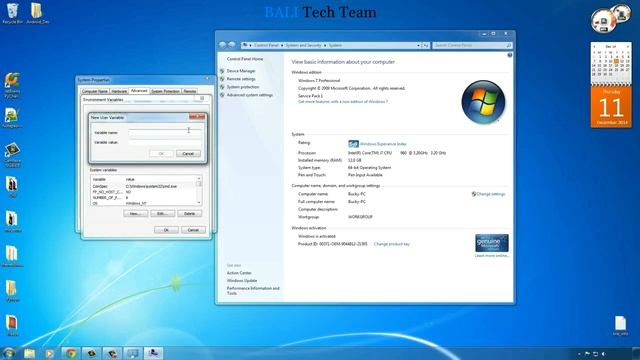Click the refresh button beside the address bar
This screenshot has width=640, height=360.
point(426,45)
